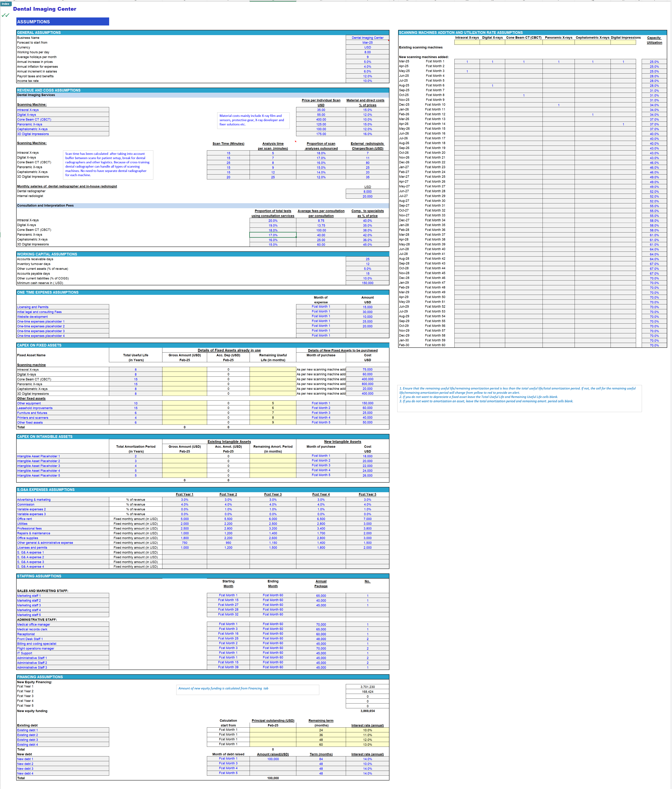672x789 pixels.
Task: Select Cone Beam CT price 400.00
Action: (321, 120)
